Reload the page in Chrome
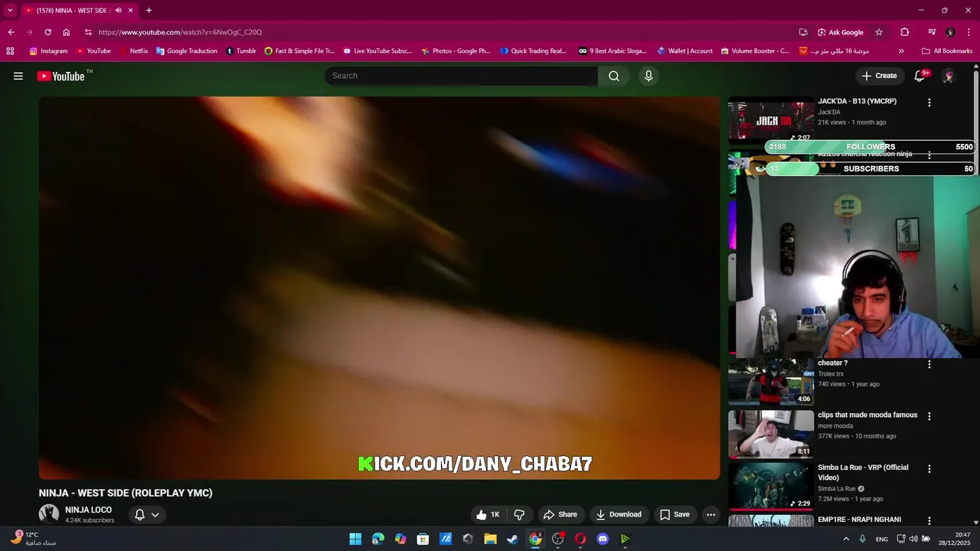The image size is (980, 551). [47, 32]
